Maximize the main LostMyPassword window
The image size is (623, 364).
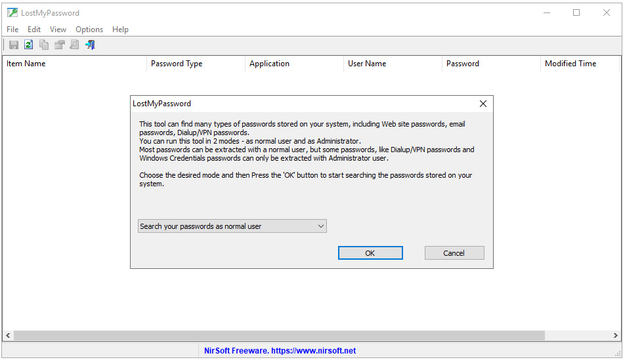coord(576,12)
